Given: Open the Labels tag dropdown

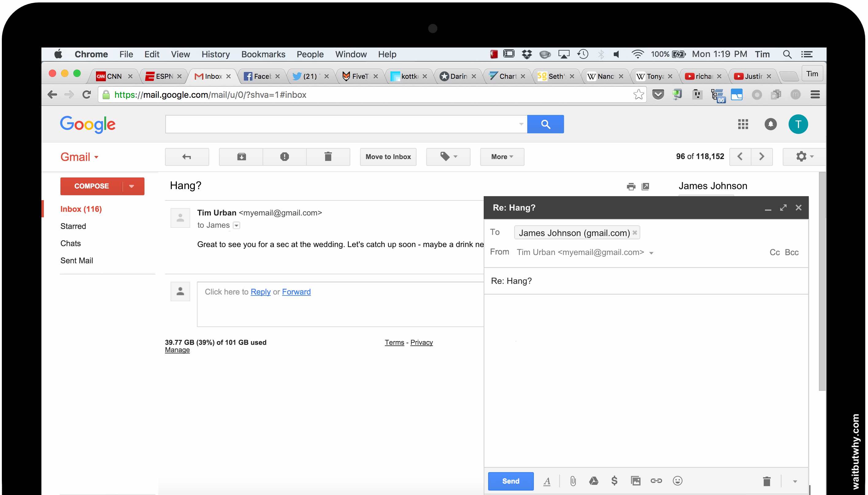Looking at the screenshot, I should coord(448,157).
